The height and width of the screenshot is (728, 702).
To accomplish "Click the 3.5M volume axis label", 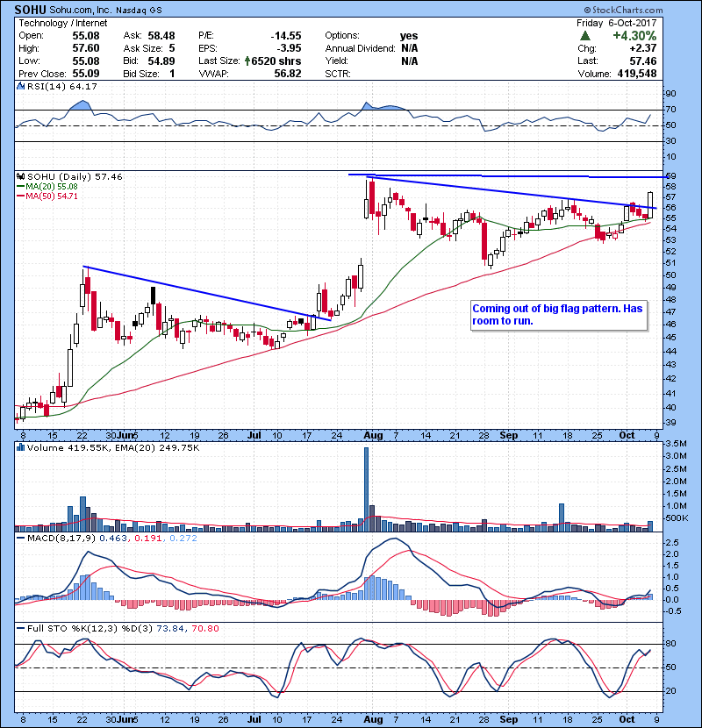I will coord(677,444).
